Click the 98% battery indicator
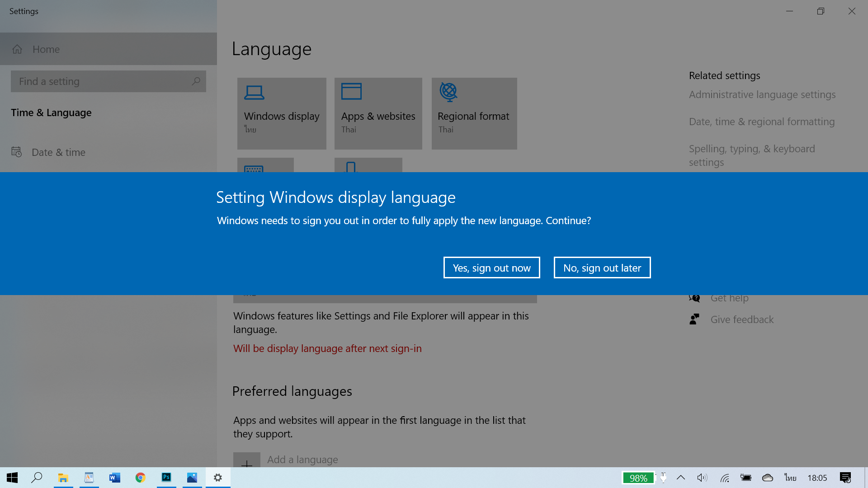Viewport: 868px width, 488px height. coord(638,478)
